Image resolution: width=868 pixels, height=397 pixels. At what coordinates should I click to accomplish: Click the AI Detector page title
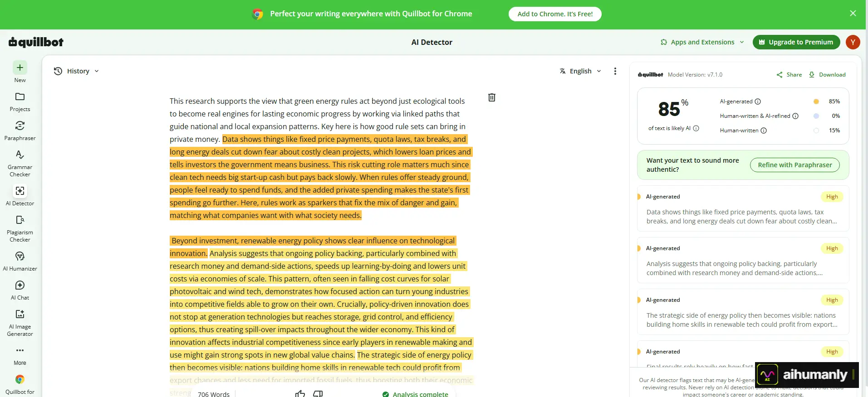[x=432, y=42]
